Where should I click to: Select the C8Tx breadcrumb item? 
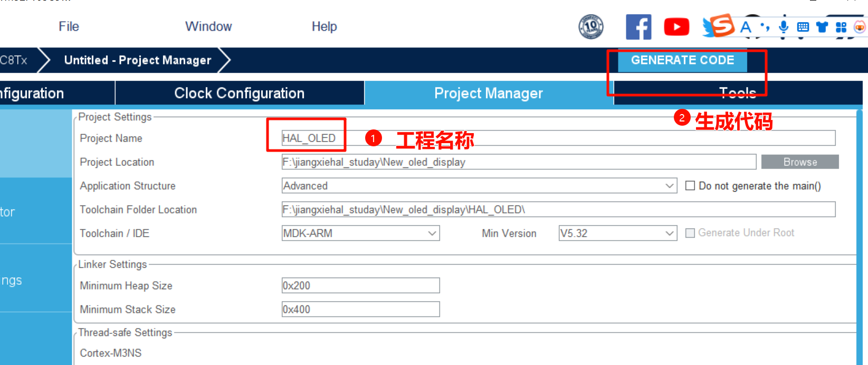14,60
